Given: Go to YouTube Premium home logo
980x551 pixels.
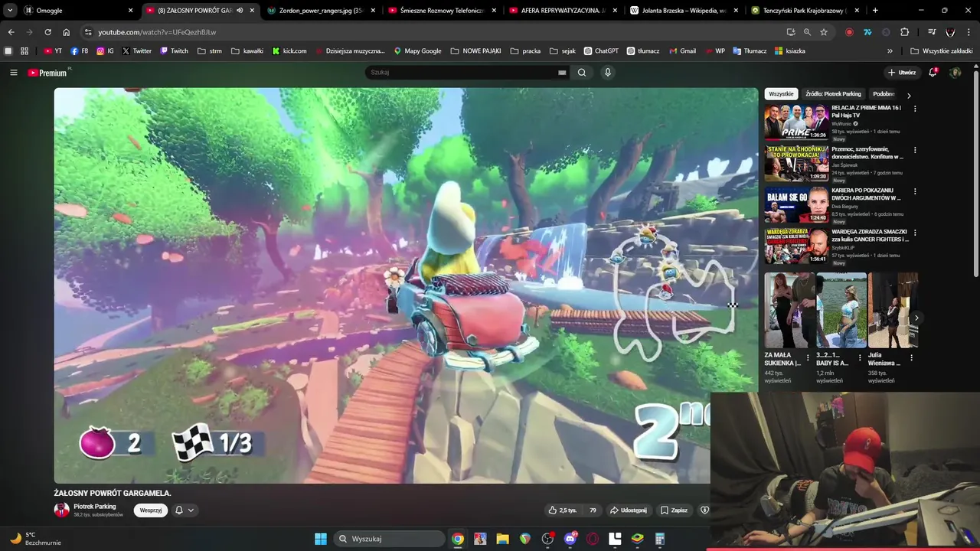Looking at the screenshot, I should tap(47, 73).
